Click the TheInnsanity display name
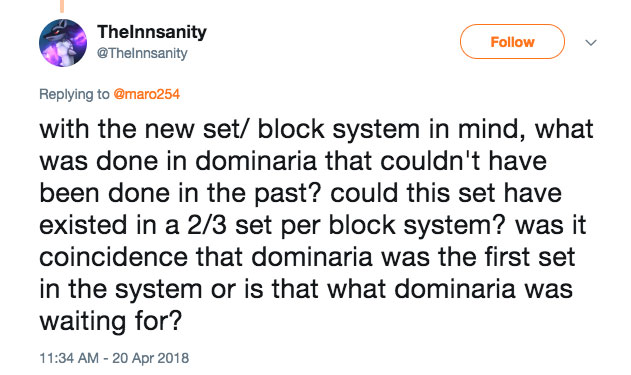Image resolution: width=631 pixels, height=375 pixels. [x=152, y=32]
